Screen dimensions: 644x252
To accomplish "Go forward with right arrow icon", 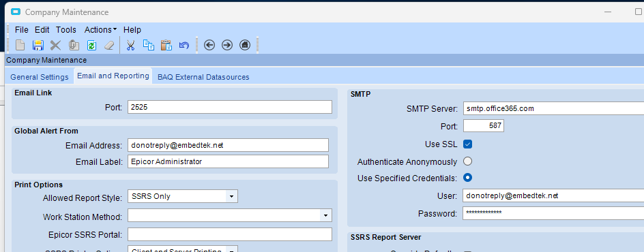I will coord(227,45).
